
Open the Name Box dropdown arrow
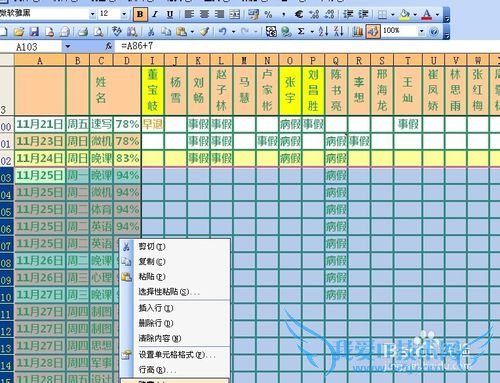(68, 46)
